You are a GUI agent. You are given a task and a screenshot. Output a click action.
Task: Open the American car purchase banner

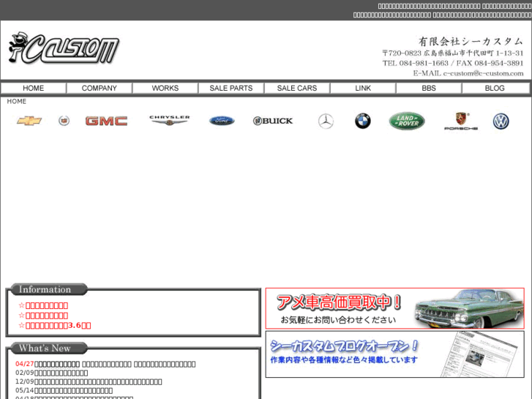(x=394, y=308)
